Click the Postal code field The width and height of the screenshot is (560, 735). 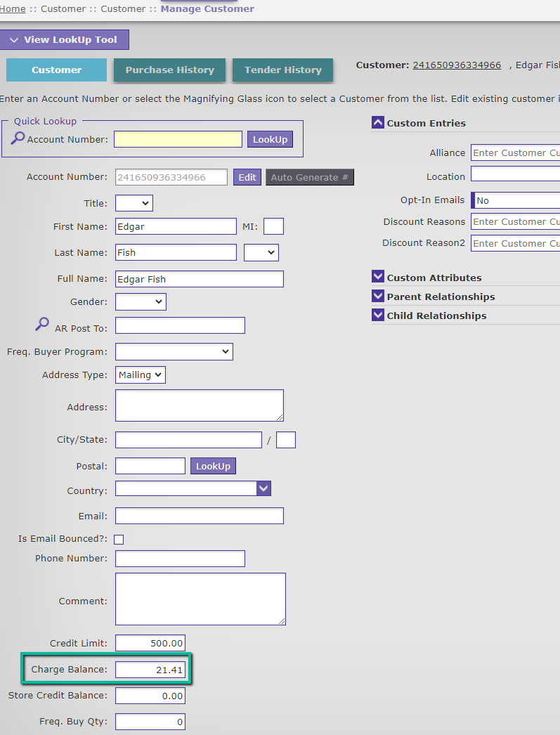coord(150,466)
